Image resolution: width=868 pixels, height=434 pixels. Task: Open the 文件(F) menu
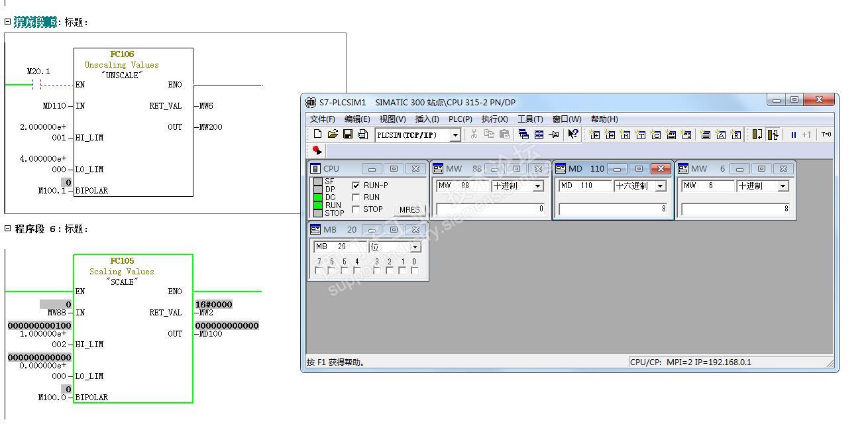coord(323,119)
